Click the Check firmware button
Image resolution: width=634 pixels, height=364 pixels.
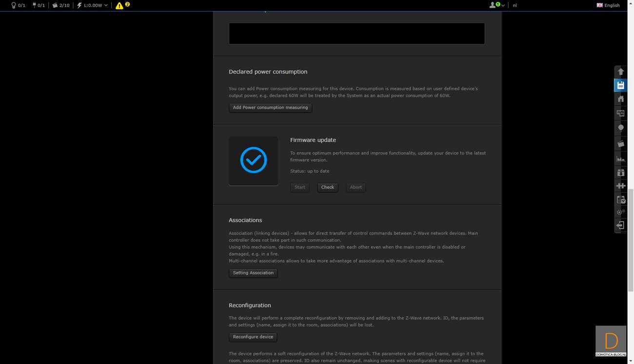327,187
